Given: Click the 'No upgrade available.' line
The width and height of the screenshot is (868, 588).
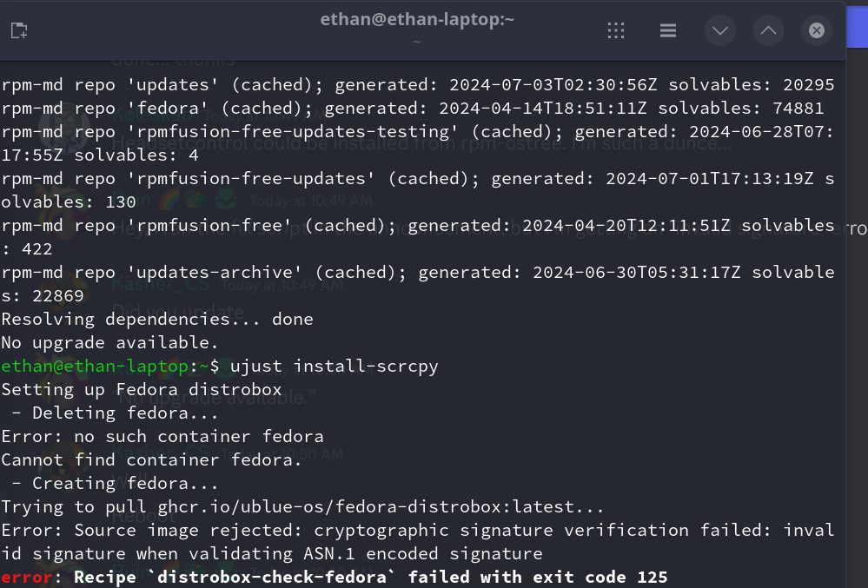Looking at the screenshot, I should (x=109, y=342).
